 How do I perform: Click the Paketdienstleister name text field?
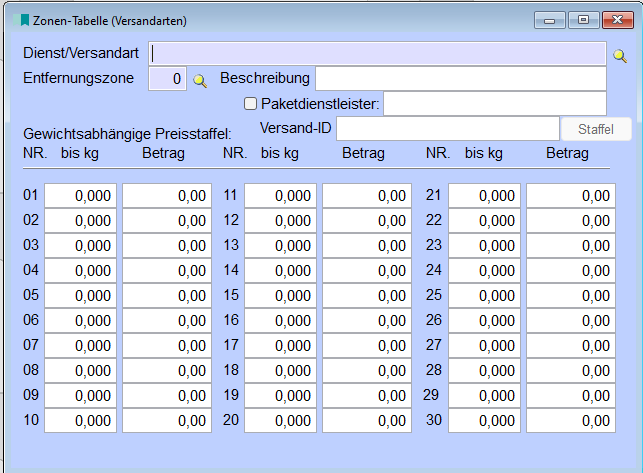coord(494,103)
